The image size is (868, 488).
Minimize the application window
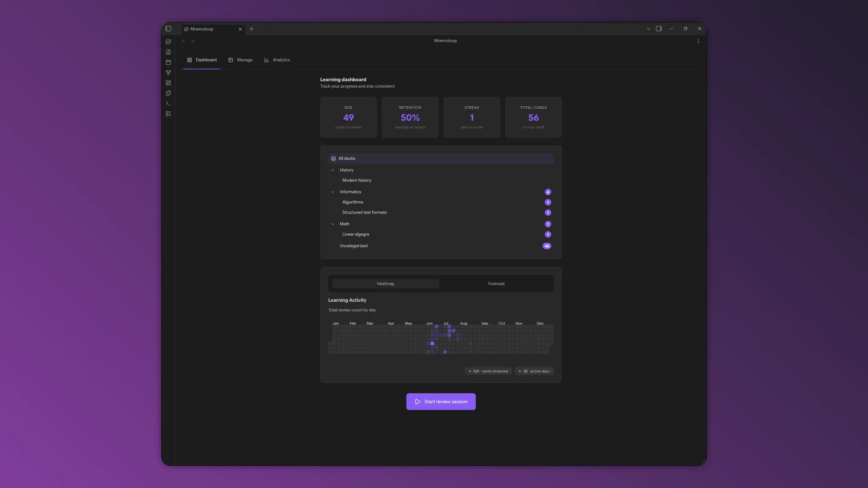[671, 29]
